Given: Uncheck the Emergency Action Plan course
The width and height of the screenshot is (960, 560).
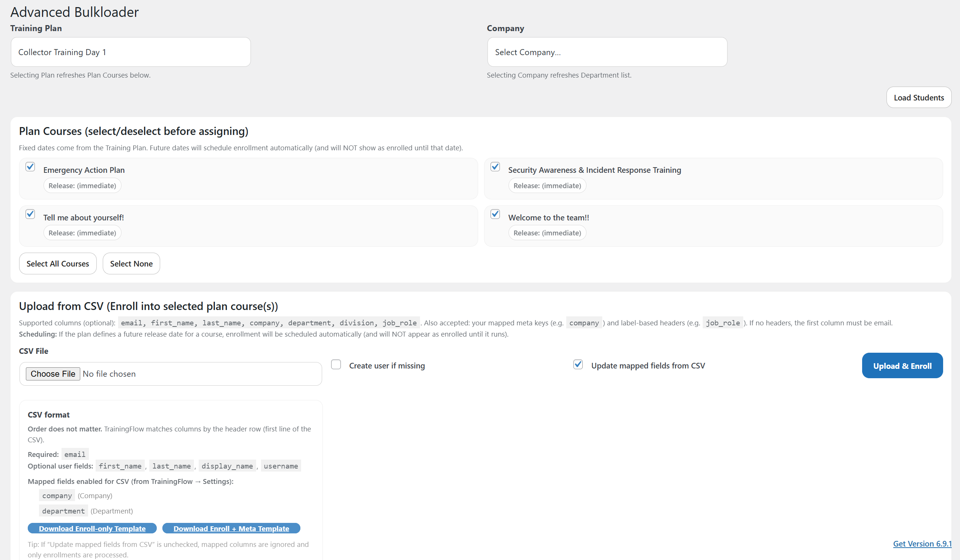Looking at the screenshot, I should point(30,167).
